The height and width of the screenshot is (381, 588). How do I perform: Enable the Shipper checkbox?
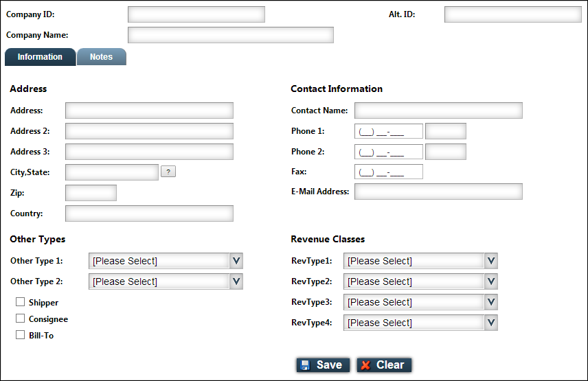(x=21, y=302)
